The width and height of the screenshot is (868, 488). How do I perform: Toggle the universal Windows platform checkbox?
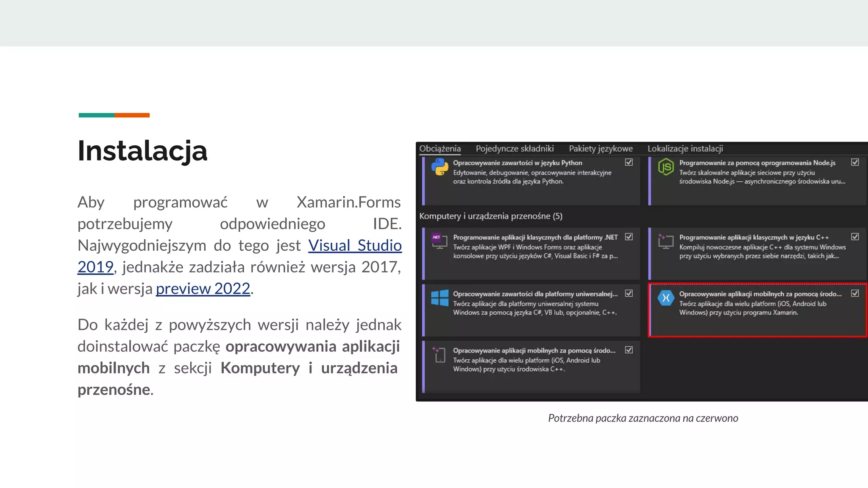[x=629, y=293]
